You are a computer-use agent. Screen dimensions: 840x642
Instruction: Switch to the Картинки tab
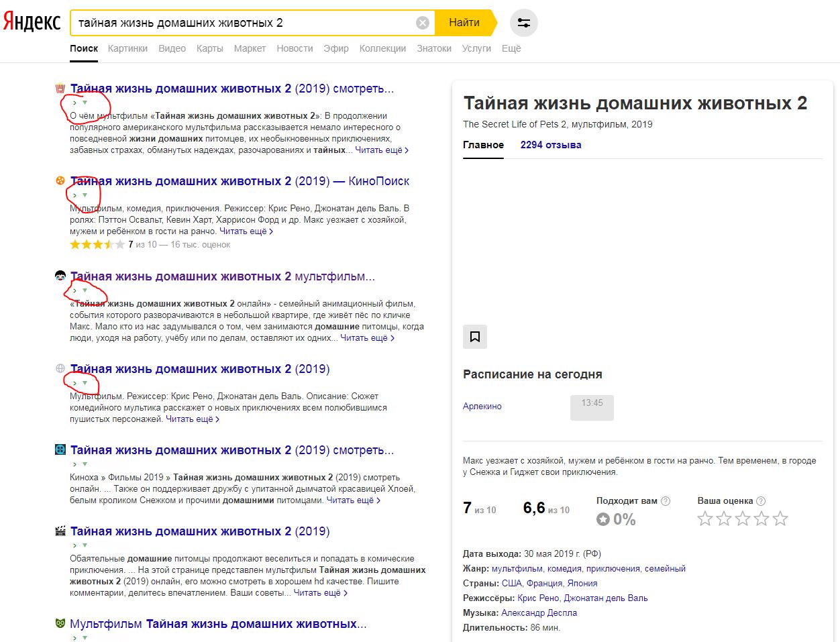[127, 48]
